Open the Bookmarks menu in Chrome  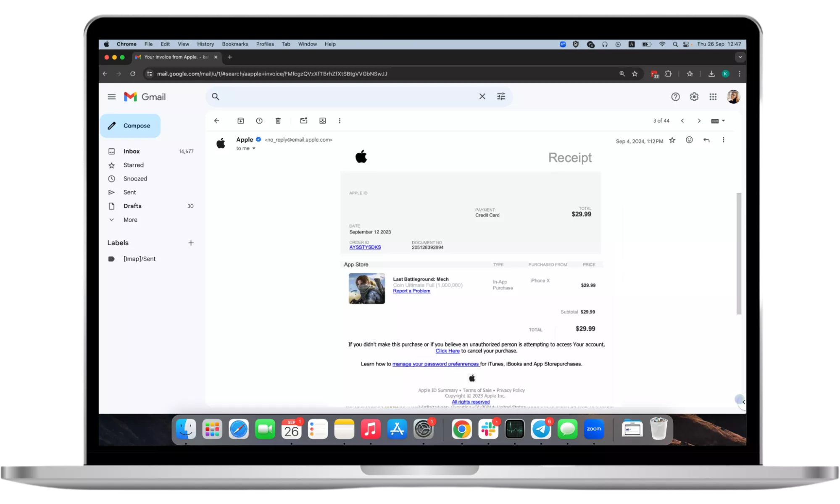[x=235, y=44]
